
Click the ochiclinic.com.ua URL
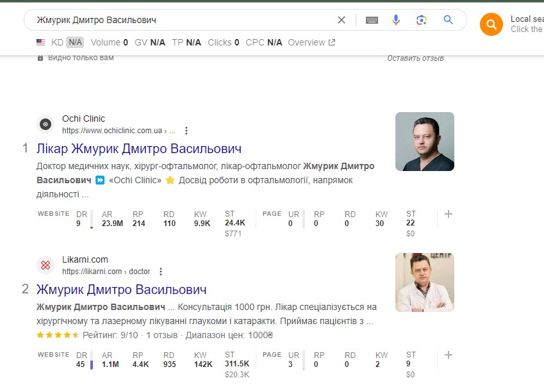(119, 131)
